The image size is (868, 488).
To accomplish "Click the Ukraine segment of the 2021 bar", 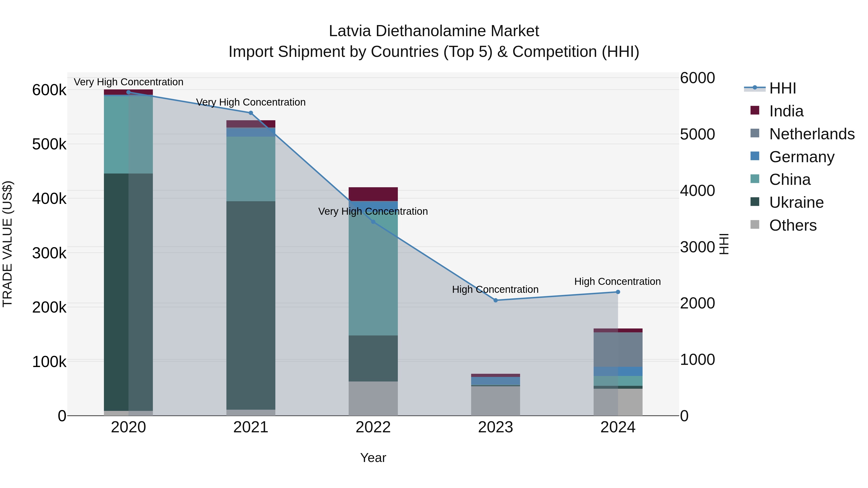I will [x=251, y=306].
